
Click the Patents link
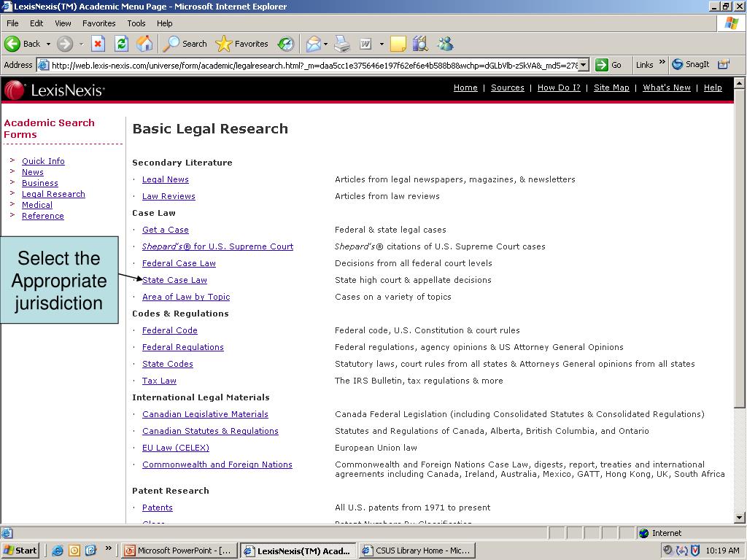click(x=158, y=507)
